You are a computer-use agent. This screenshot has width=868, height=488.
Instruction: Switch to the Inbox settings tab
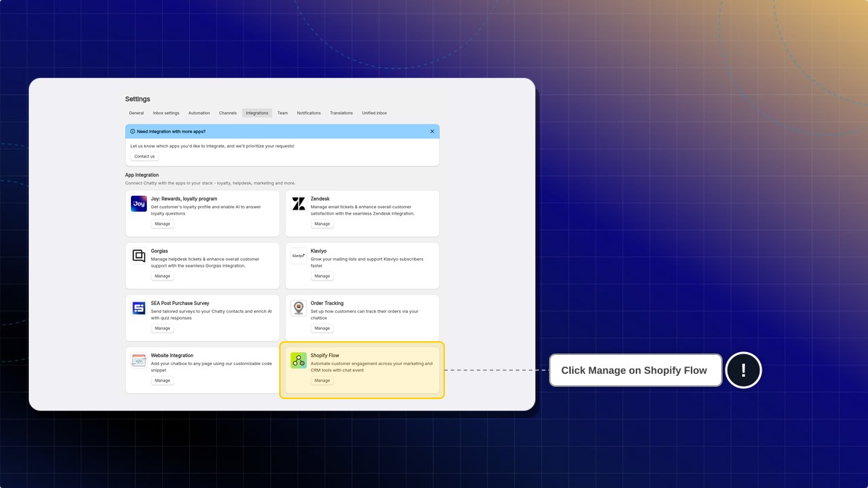tap(166, 113)
